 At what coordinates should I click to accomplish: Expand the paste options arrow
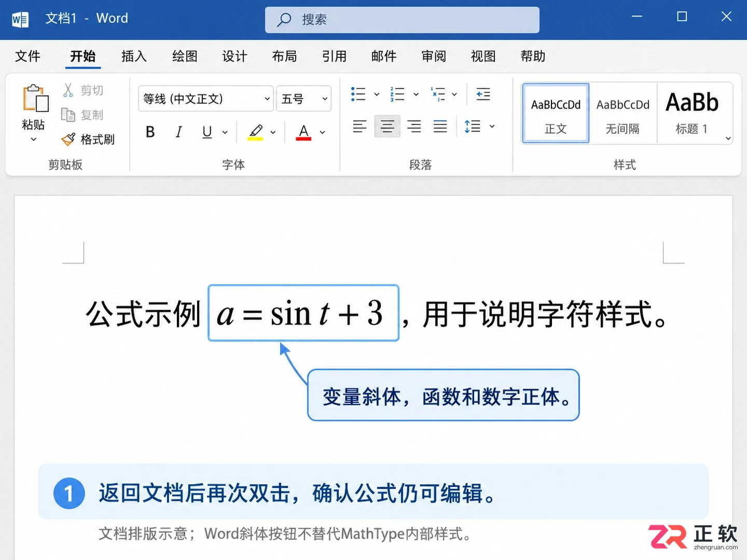coord(34,139)
